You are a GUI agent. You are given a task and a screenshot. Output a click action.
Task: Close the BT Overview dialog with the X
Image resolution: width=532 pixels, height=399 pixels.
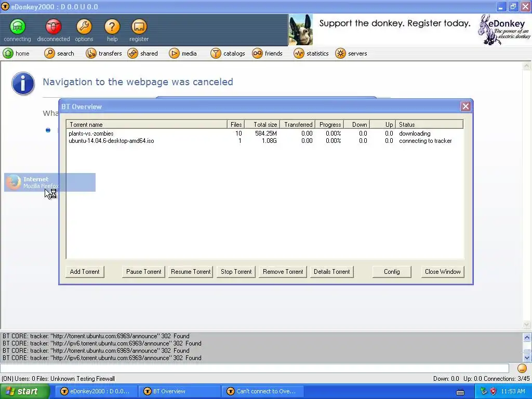point(465,107)
